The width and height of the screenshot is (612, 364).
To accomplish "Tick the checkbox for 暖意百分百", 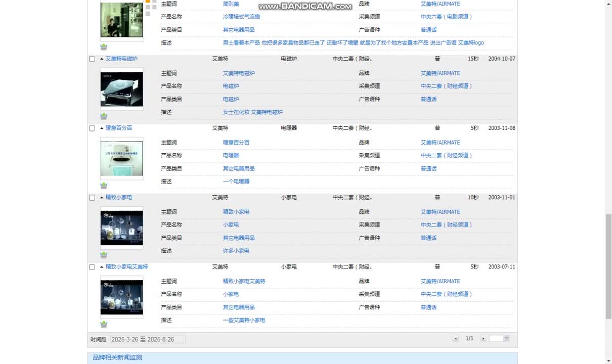I will 92,128.
